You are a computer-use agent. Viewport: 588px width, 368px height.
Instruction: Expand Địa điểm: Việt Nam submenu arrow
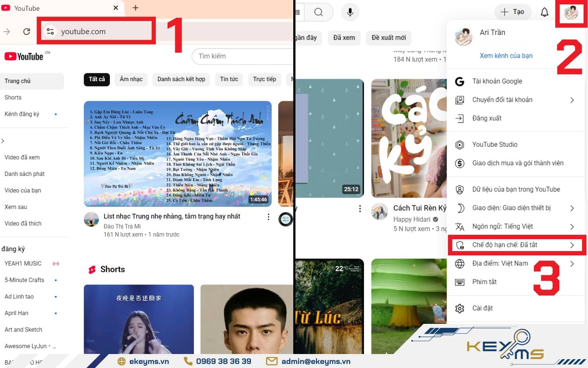click(x=572, y=263)
